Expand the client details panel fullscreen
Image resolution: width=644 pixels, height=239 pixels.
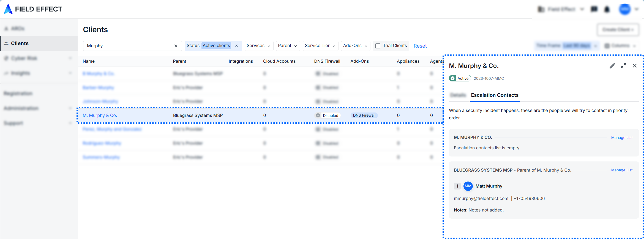(x=624, y=66)
